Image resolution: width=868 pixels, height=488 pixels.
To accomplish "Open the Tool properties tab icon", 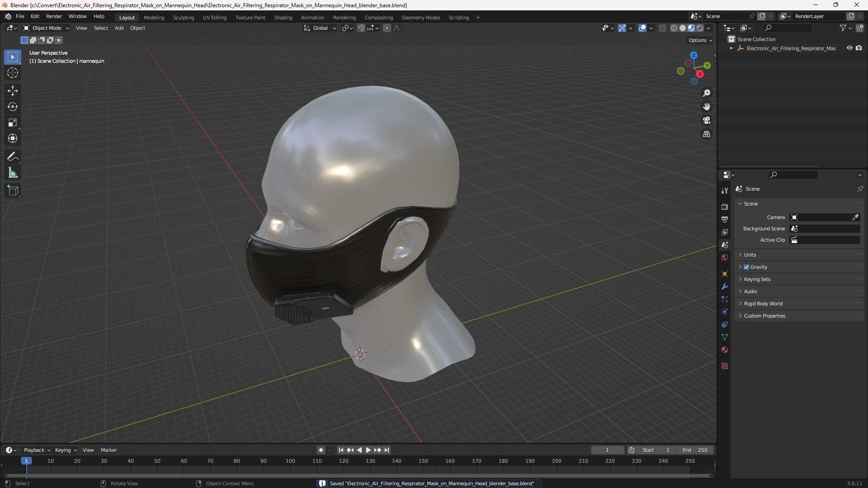I will click(725, 191).
